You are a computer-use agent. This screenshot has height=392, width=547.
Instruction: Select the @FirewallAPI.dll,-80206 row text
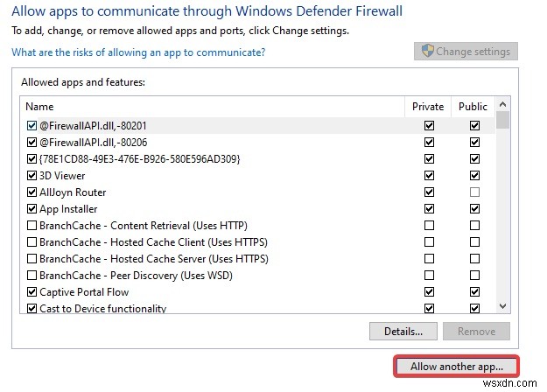tap(93, 143)
